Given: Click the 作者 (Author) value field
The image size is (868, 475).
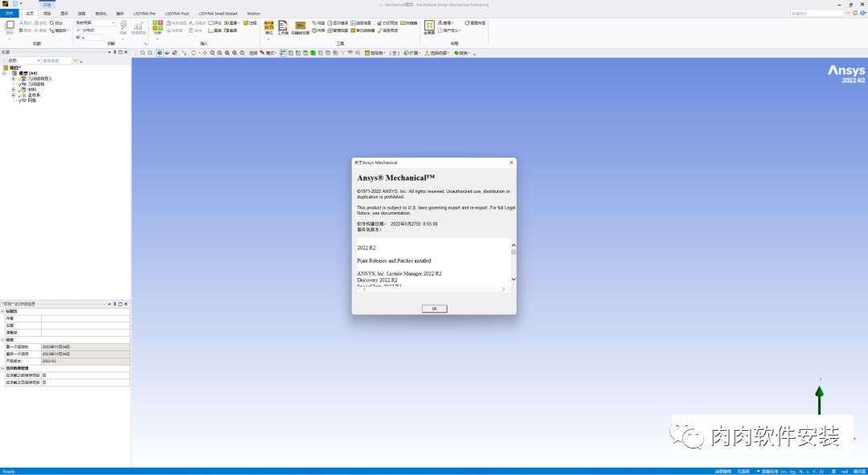Looking at the screenshot, I should click(85, 318).
